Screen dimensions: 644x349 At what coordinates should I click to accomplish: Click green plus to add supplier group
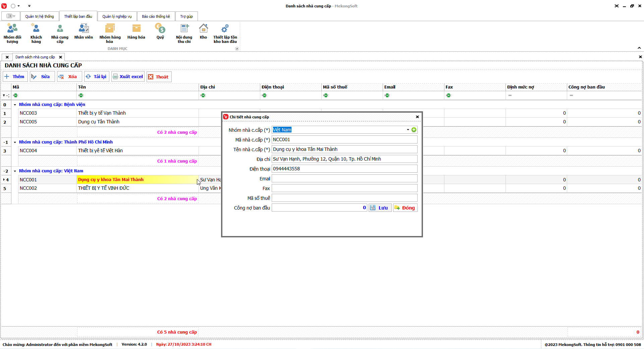click(x=414, y=130)
